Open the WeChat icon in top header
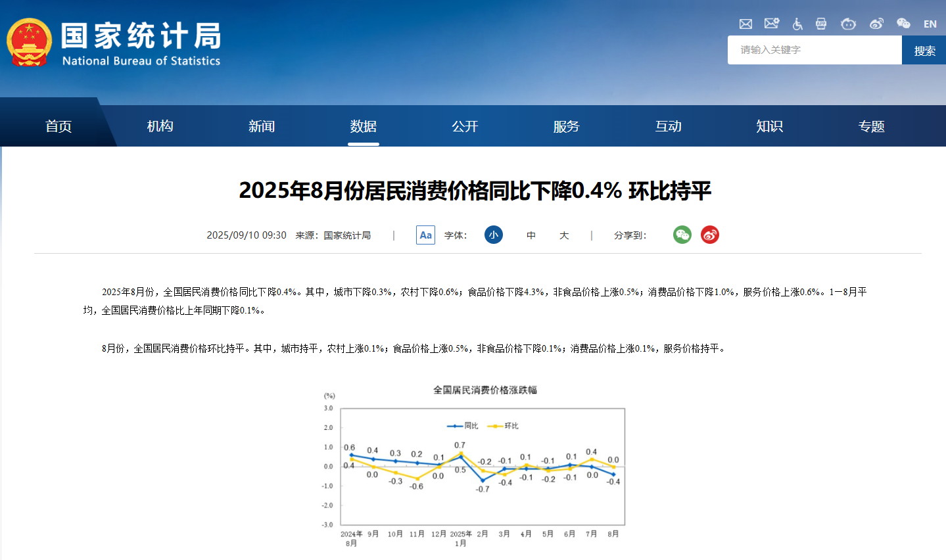The width and height of the screenshot is (946, 560). (x=904, y=24)
